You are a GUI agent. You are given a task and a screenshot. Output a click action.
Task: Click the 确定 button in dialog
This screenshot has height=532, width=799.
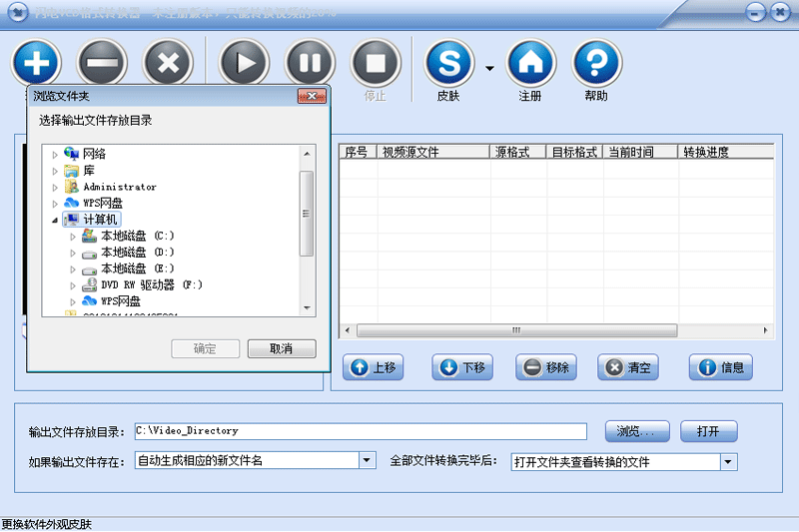click(206, 348)
